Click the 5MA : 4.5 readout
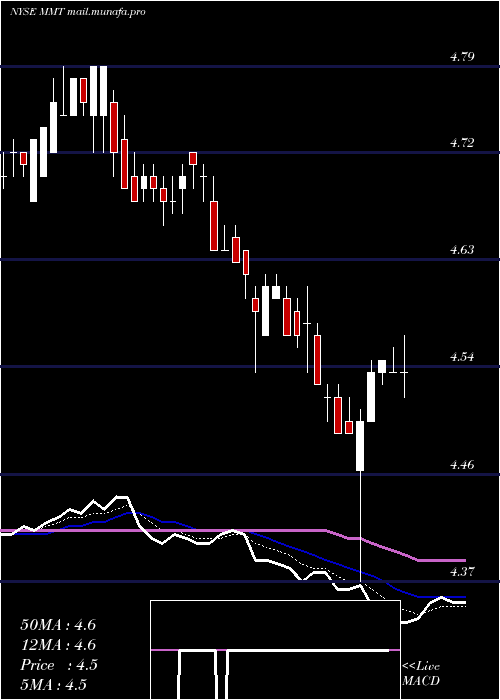Screen dimensions: 500x700 coord(54,685)
